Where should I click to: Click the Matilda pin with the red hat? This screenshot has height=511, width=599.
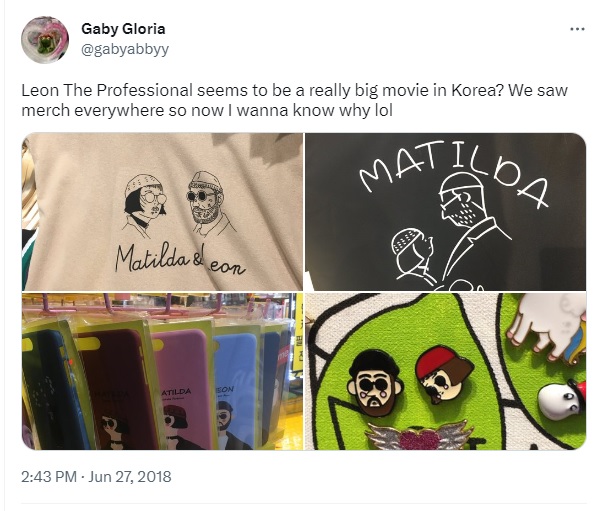tap(444, 374)
